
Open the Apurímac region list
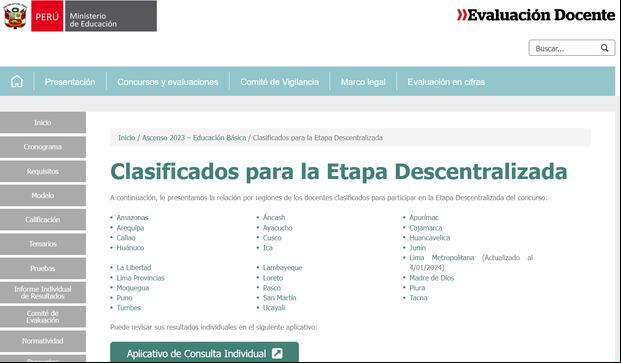pos(424,217)
